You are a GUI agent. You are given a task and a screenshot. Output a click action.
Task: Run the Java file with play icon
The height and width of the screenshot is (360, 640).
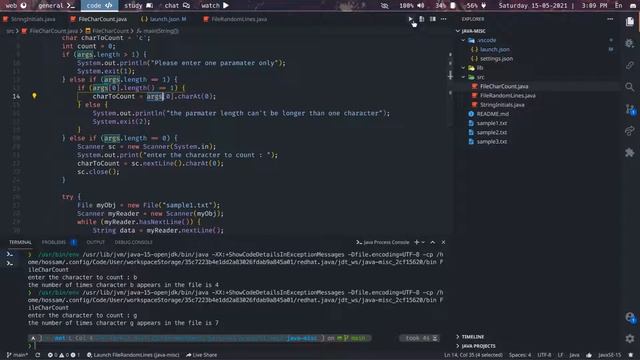[411, 19]
